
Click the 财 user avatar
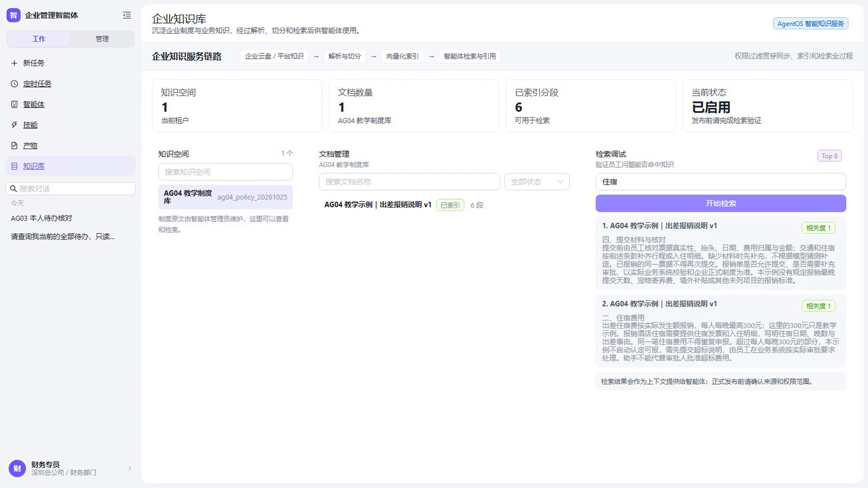coord(17,469)
